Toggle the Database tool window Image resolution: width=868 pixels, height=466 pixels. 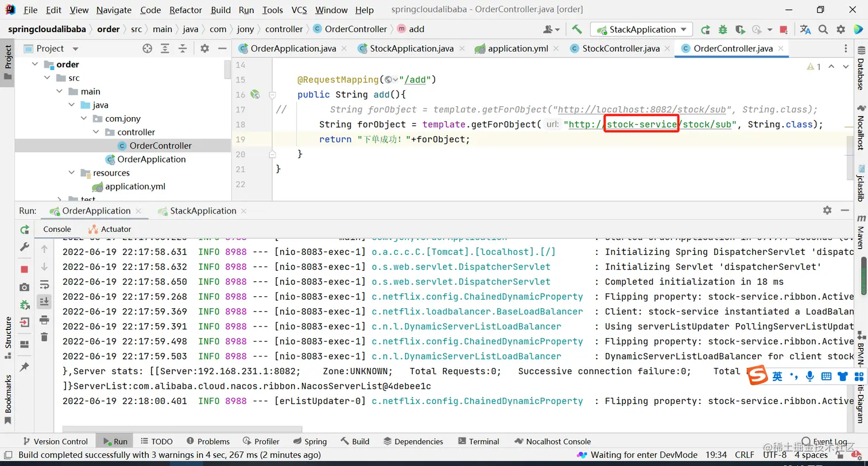pos(861,68)
